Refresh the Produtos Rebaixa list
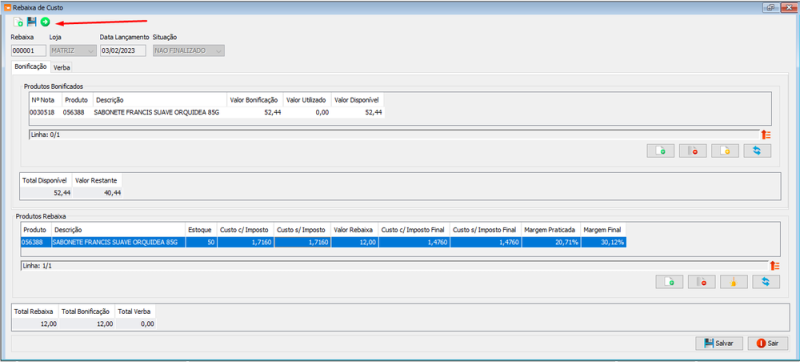 click(766, 282)
